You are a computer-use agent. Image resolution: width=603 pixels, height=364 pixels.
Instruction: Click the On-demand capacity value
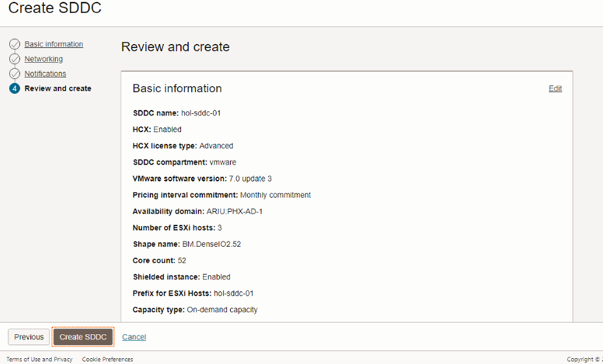pos(222,310)
